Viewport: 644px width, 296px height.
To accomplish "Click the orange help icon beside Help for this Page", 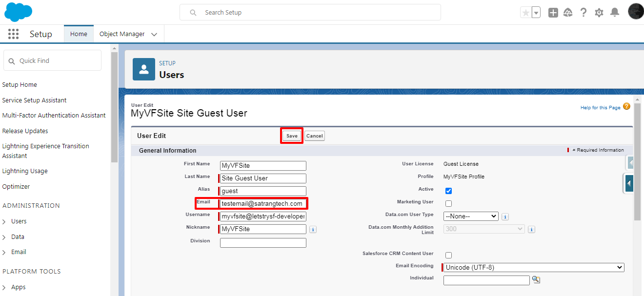I will pyautogui.click(x=626, y=106).
